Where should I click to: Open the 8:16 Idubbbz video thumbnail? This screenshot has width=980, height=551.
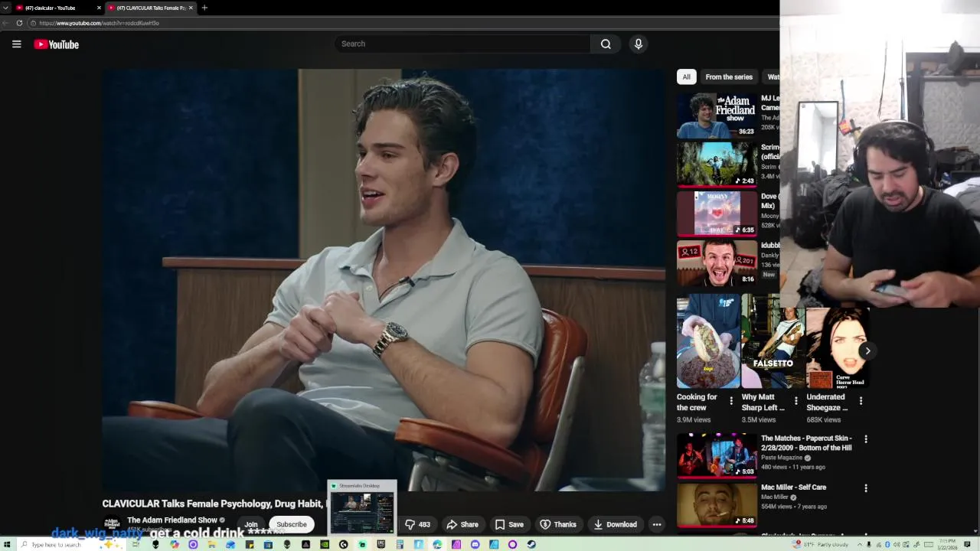[717, 262]
